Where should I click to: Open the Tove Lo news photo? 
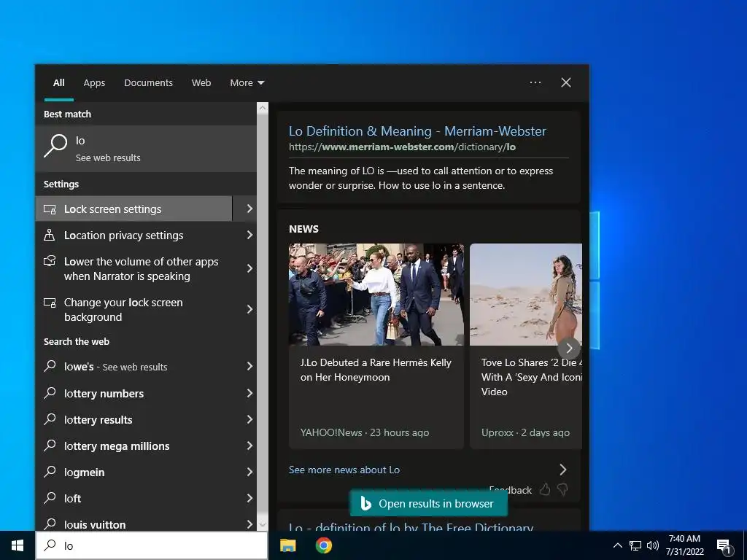pyautogui.click(x=526, y=295)
